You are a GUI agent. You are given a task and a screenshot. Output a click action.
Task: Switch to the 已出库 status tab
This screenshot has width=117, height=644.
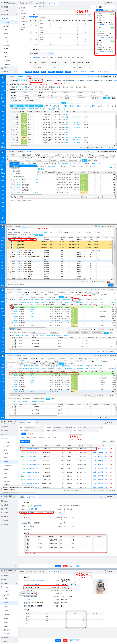point(48,437)
